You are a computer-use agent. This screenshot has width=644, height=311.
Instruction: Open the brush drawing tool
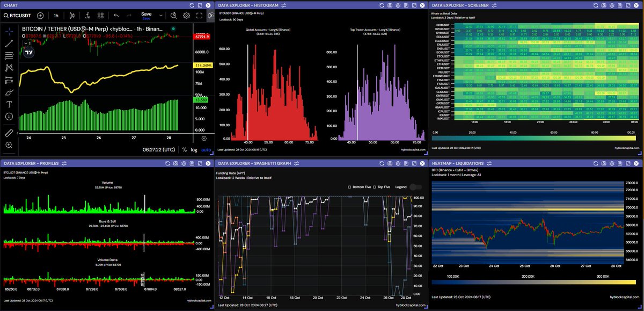[x=9, y=92]
